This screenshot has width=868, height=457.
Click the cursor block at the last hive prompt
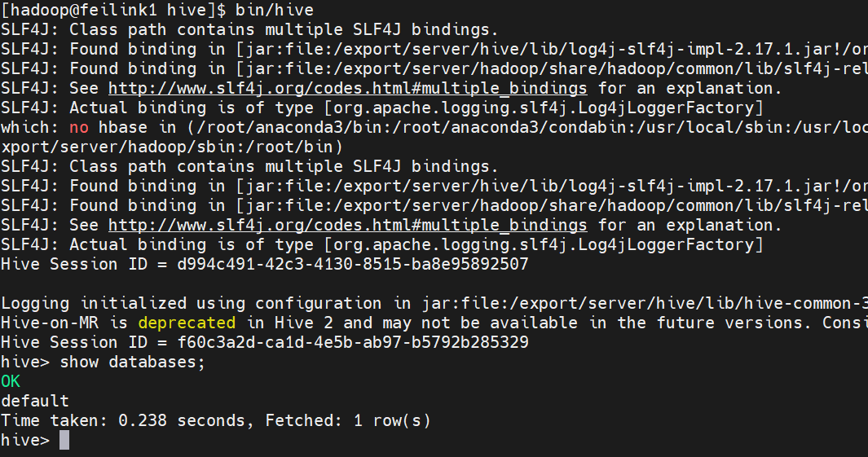(x=64, y=440)
